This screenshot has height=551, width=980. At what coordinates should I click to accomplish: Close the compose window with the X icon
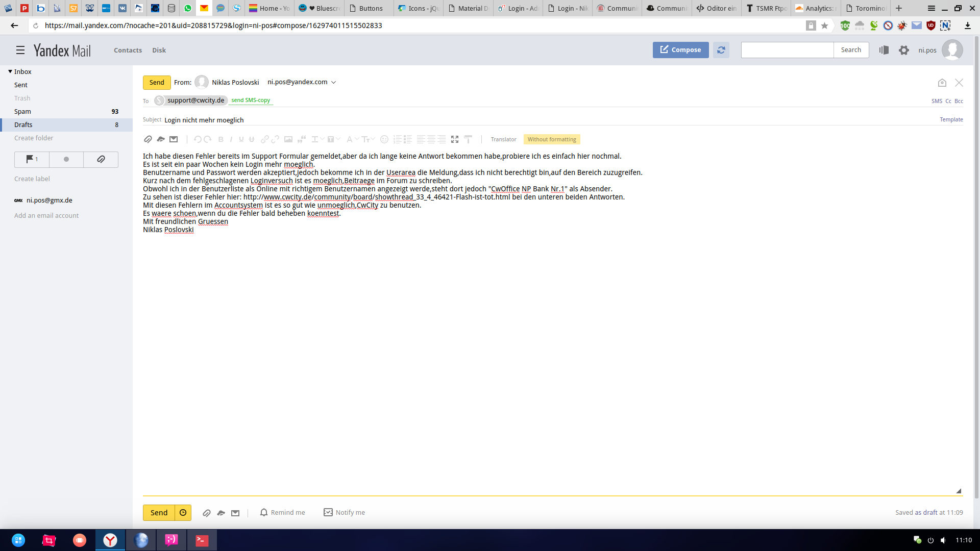pos(959,83)
